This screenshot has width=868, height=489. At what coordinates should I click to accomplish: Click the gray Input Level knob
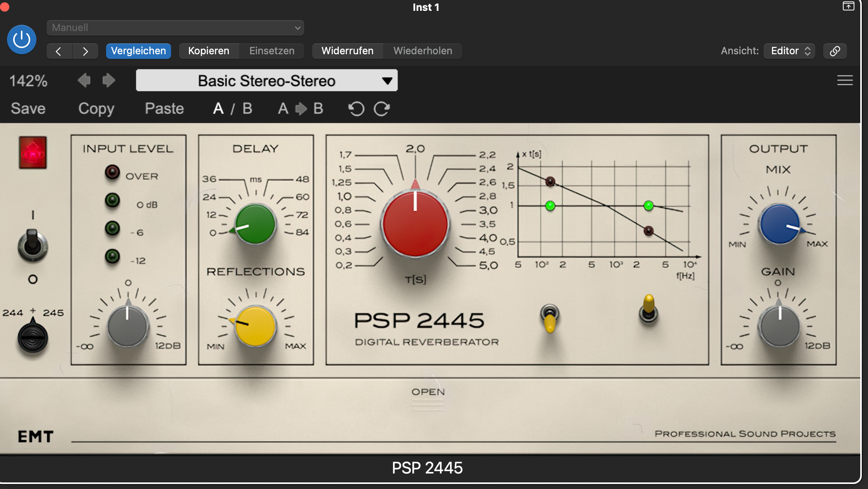click(128, 326)
